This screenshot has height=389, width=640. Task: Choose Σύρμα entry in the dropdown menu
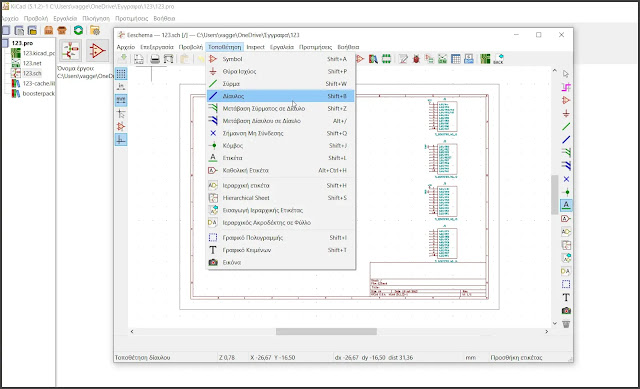point(280,84)
